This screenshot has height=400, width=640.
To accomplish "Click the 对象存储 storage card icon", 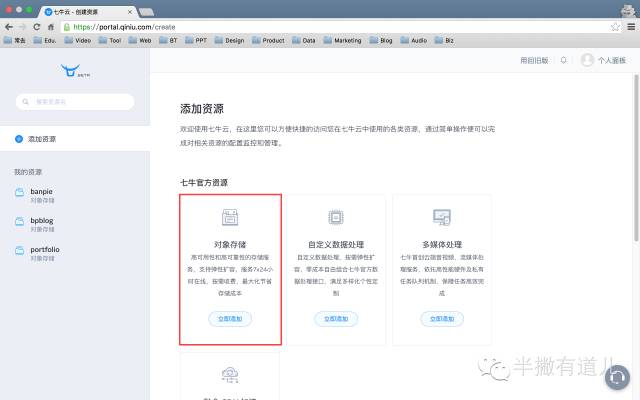I will point(230,217).
